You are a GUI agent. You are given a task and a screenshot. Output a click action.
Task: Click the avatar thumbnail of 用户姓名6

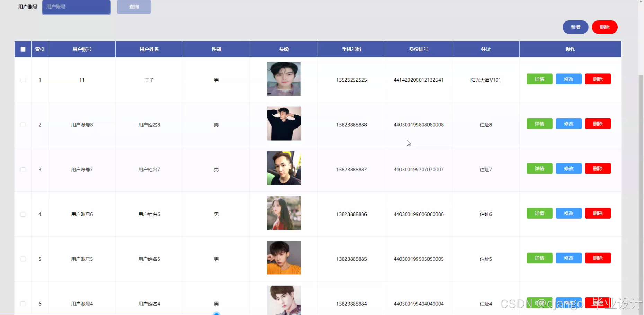click(284, 213)
